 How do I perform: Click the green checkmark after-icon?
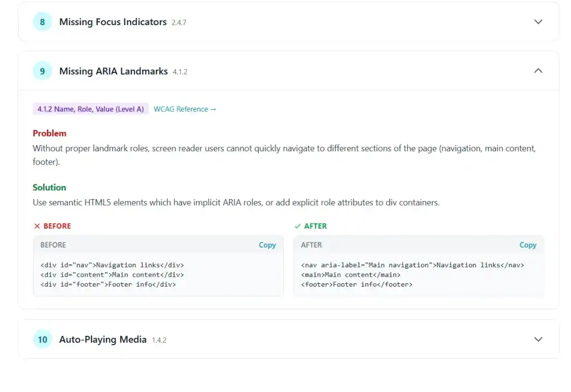[x=298, y=226]
